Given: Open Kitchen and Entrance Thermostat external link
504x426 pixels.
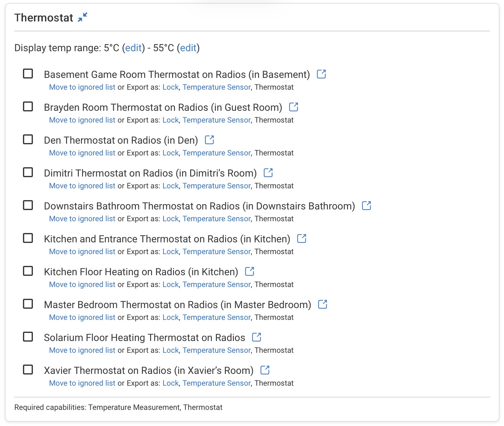Looking at the screenshot, I should click(301, 239).
